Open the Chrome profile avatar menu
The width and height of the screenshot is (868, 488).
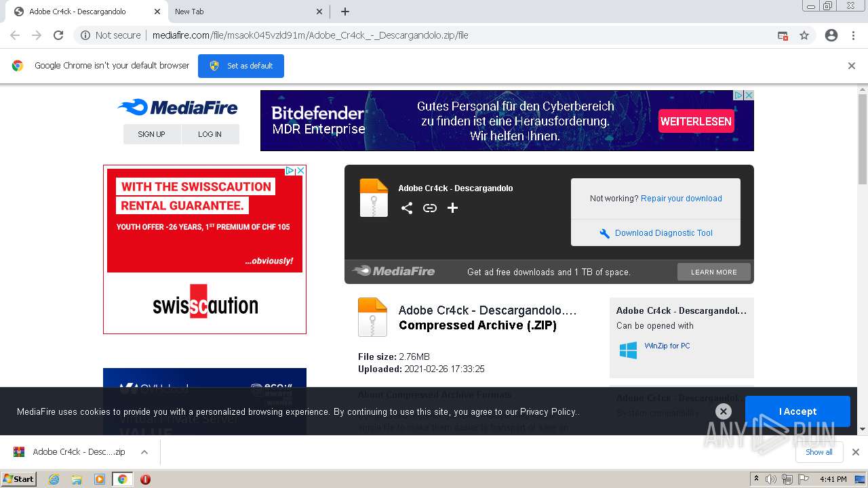pos(831,35)
